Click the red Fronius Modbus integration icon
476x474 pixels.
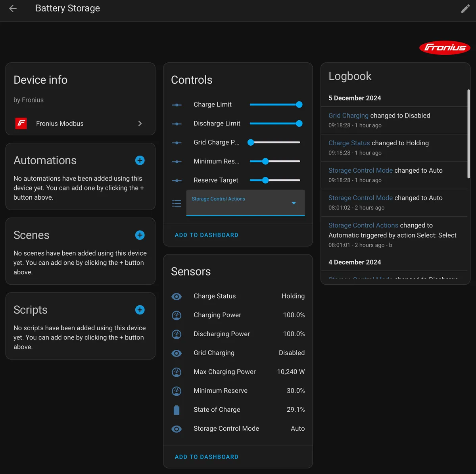(x=21, y=123)
